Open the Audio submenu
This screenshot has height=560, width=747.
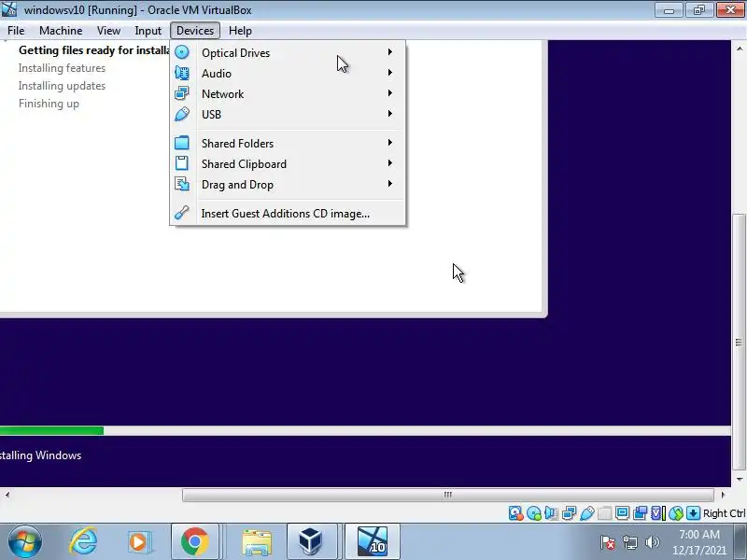pyautogui.click(x=288, y=73)
